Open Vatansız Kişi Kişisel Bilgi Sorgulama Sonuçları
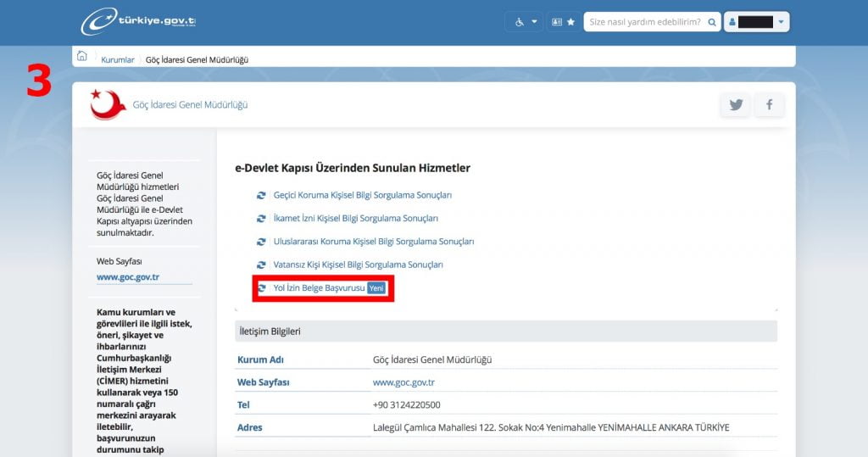 click(359, 265)
